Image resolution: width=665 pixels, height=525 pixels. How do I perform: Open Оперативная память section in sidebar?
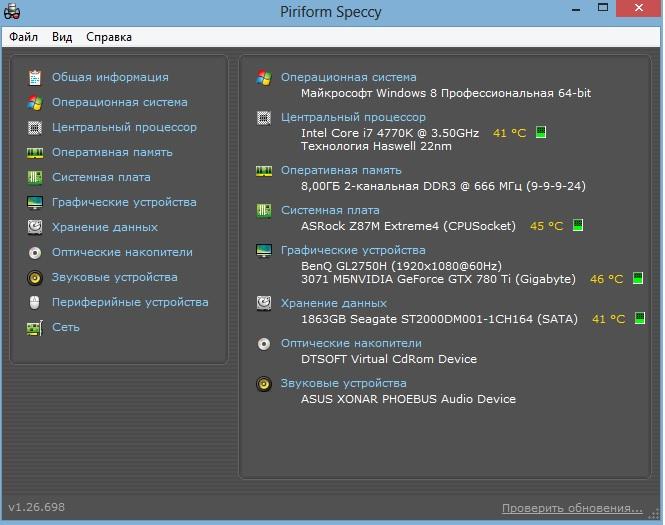pyautogui.click(x=112, y=152)
